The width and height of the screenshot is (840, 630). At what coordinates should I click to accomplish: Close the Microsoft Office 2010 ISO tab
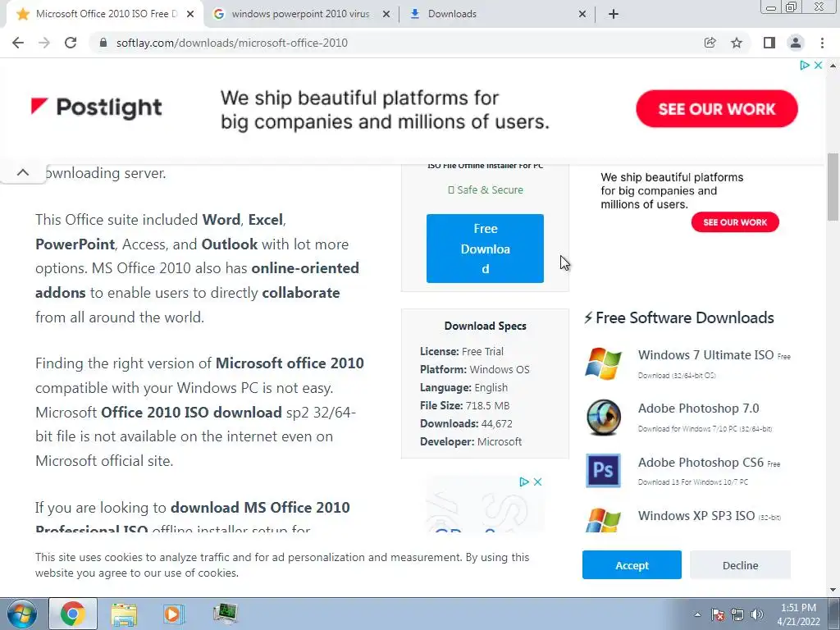coord(190,15)
